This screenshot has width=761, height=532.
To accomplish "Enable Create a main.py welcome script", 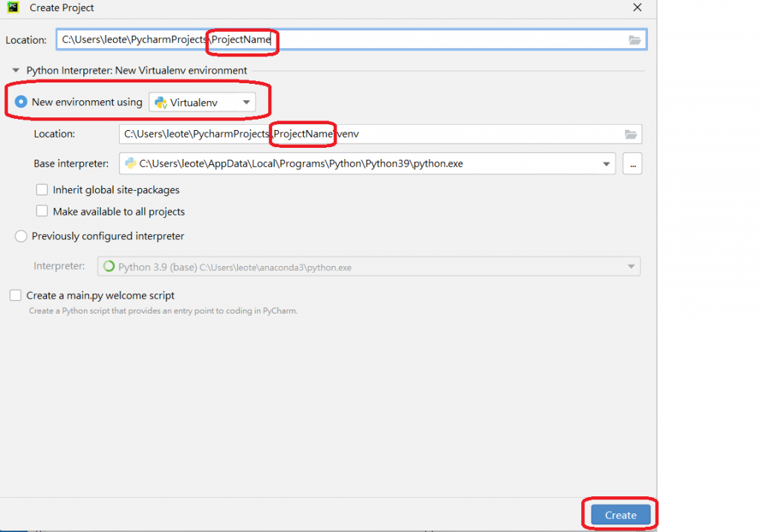I will pos(16,296).
